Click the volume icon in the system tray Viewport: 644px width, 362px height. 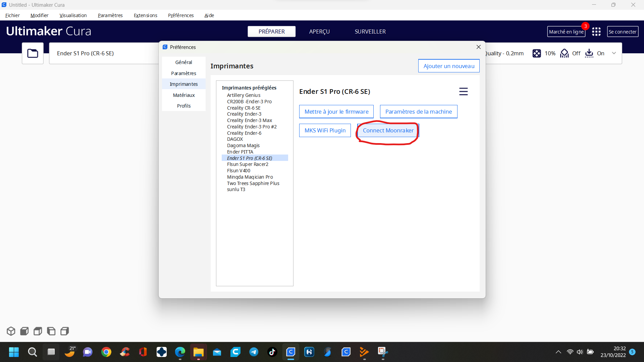coord(580,352)
